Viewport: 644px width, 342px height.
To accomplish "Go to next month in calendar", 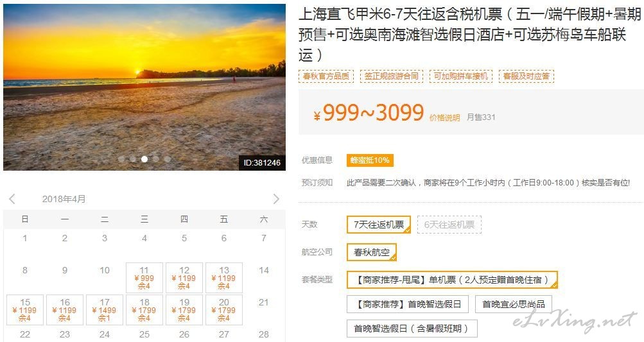I will (276, 199).
